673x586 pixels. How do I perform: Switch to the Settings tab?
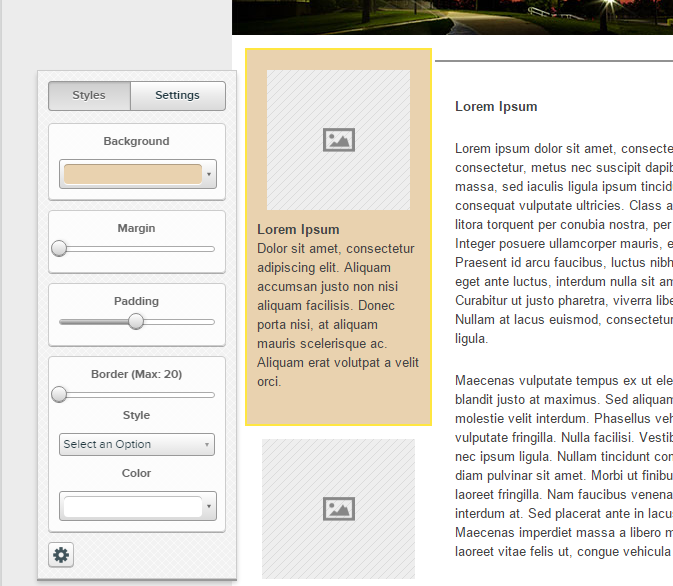tap(177, 96)
